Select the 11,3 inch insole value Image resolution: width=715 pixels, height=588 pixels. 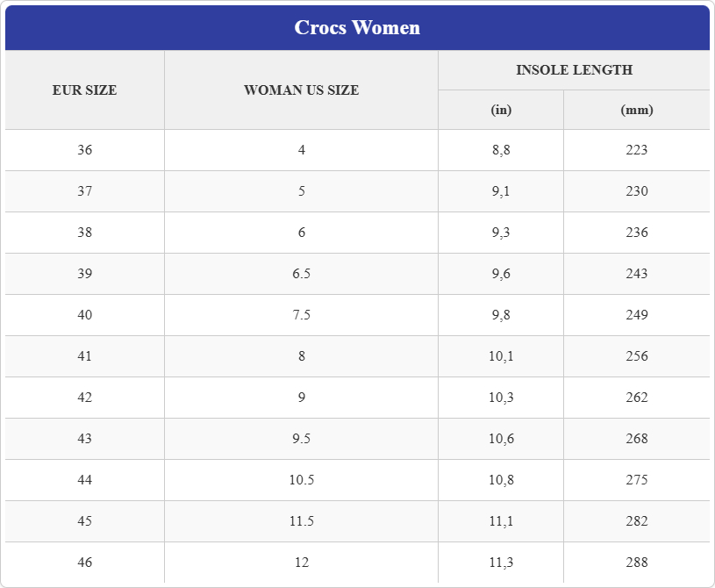(501, 563)
